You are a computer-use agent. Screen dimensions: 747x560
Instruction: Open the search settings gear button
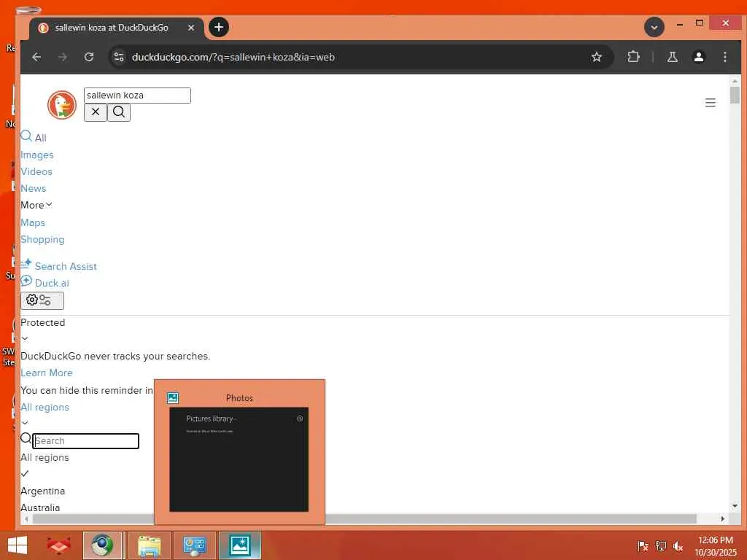(42, 300)
